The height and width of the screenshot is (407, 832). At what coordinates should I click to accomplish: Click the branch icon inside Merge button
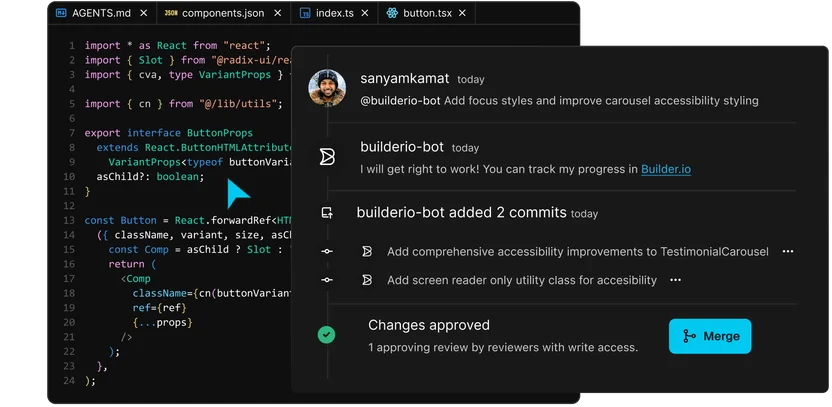pos(689,336)
